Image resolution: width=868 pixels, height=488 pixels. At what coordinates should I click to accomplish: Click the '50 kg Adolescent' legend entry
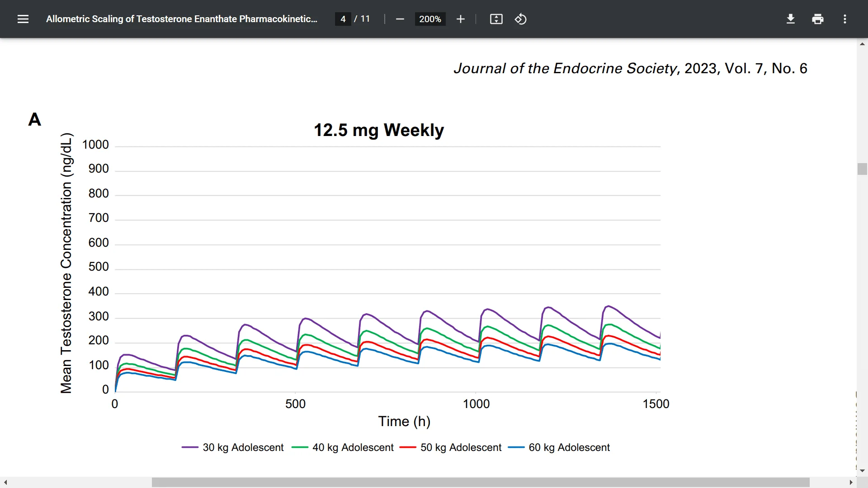451,447
